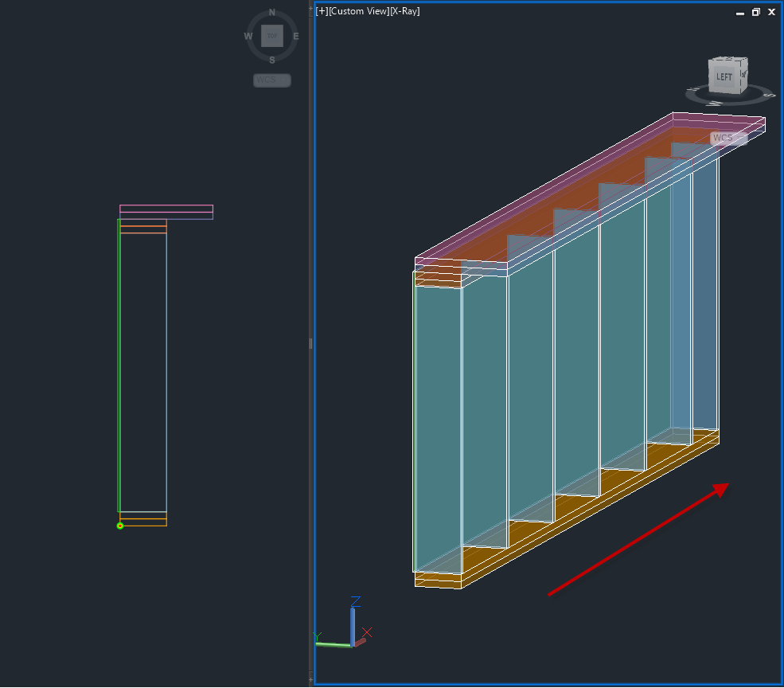Open the [+] viewport controls menu
This screenshot has height=688, width=784.
[x=322, y=11]
